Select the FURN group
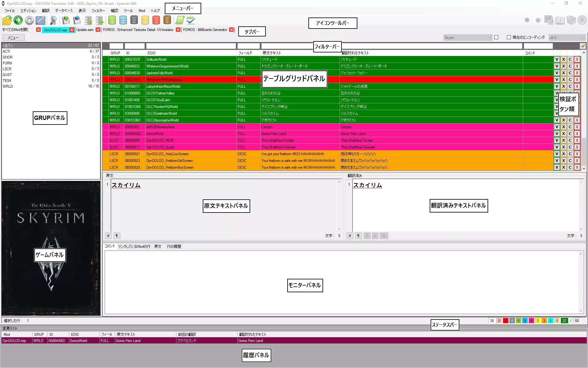Image resolution: width=588 pixels, height=368 pixels. pos(51,63)
